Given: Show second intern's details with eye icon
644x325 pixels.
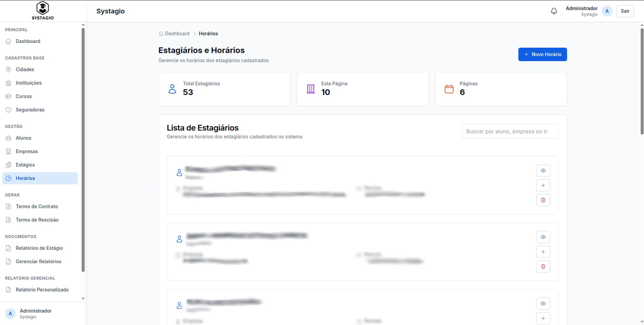Looking at the screenshot, I should pos(543,237).
